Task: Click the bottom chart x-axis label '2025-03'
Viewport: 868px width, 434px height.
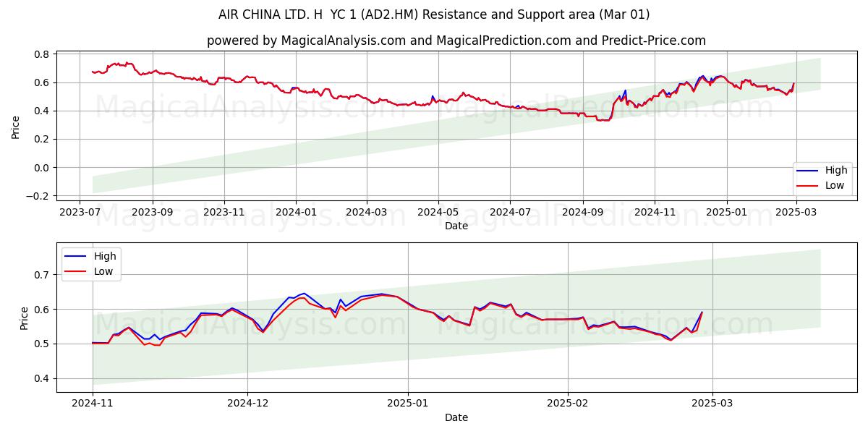Action: pos(712,404)
